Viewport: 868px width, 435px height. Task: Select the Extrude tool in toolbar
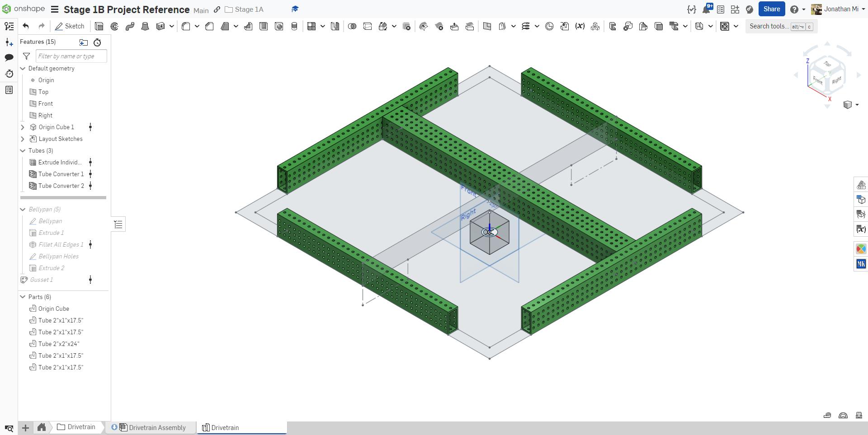click(99, 26)
